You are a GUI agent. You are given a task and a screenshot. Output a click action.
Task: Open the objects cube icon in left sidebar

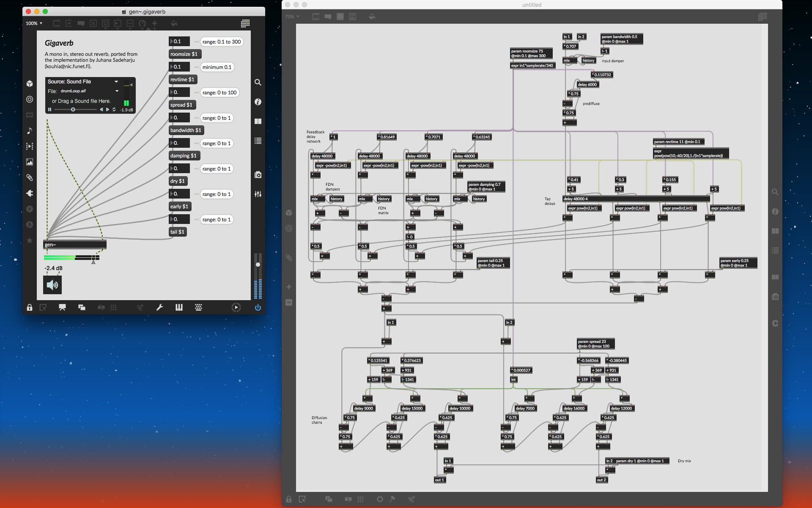click(x=30, y=84)
